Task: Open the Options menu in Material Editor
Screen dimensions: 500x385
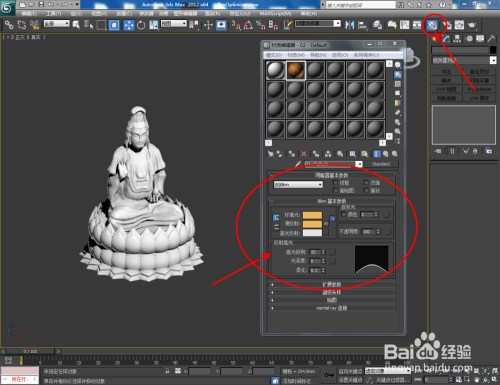Action: (x=340, y=55)
